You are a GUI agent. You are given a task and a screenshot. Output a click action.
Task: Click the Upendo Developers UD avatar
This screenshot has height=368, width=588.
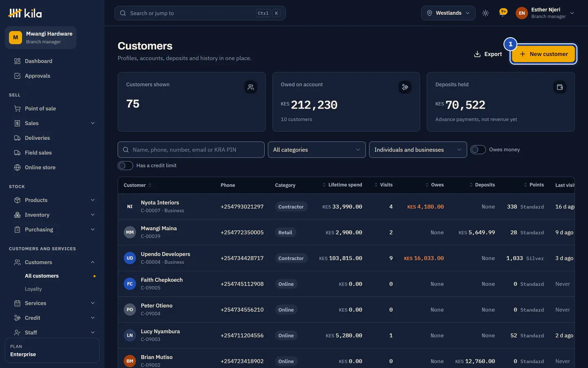coord(130,258)
